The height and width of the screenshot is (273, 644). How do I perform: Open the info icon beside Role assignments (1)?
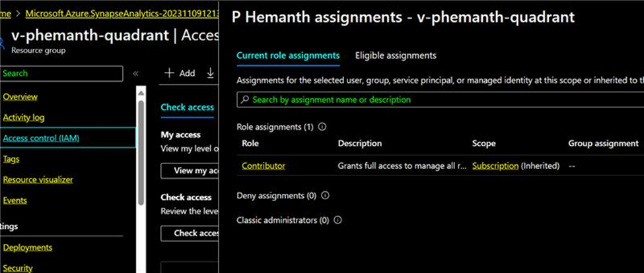click(x=322, y=127)
